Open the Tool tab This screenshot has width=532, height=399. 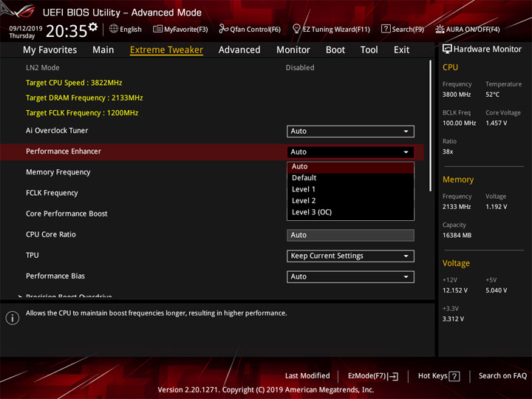(369, 50)
